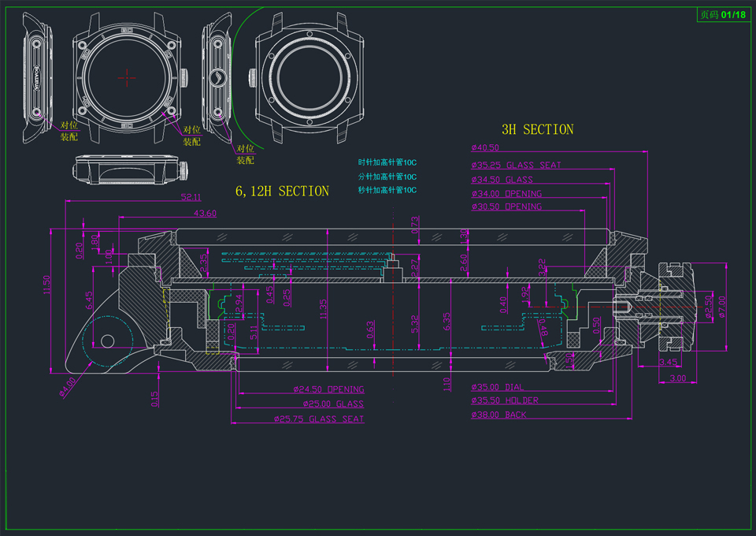
Task: Select the 3.22 dimension text
Action: tap(542, 266)
